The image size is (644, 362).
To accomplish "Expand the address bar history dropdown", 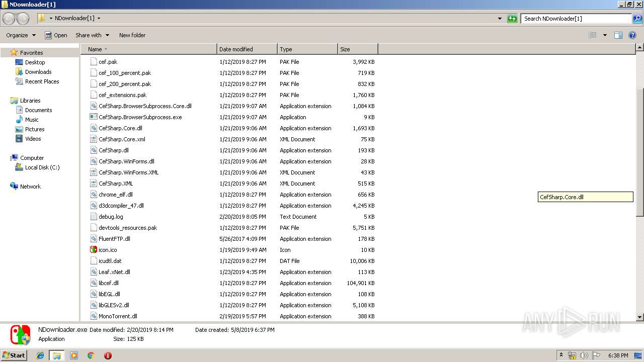I will pos(500,19).
